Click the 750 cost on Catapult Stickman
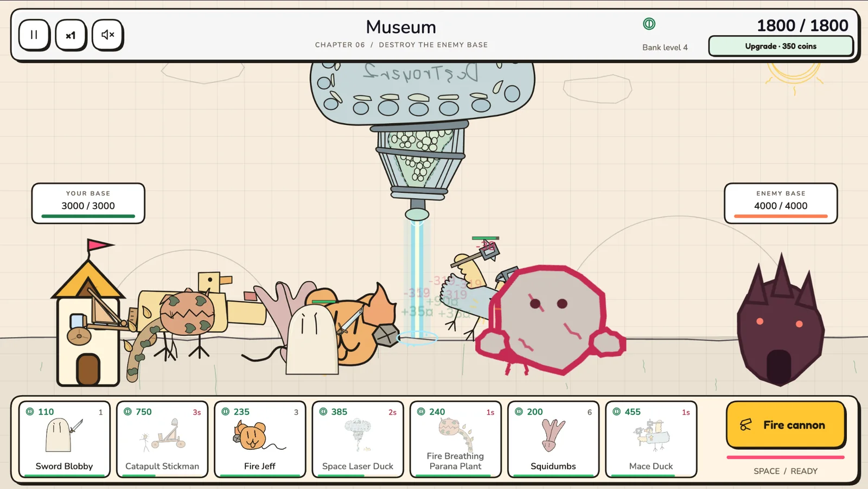Viewport: 868px width, 489px height. pos(144,412)
